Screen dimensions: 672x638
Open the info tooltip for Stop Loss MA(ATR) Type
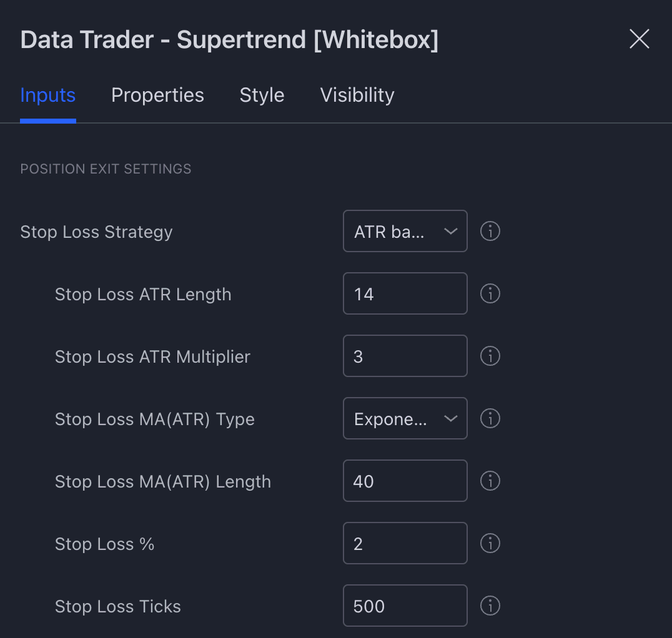[490, 418]
